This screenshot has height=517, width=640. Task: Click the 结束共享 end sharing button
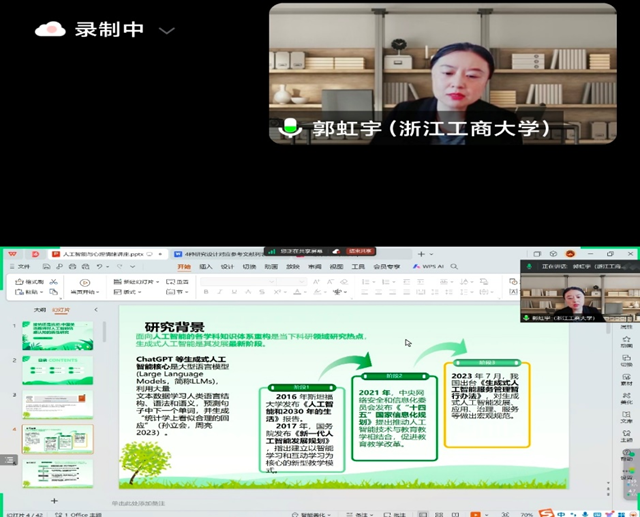pyautogui.click(x=357, y=251)
